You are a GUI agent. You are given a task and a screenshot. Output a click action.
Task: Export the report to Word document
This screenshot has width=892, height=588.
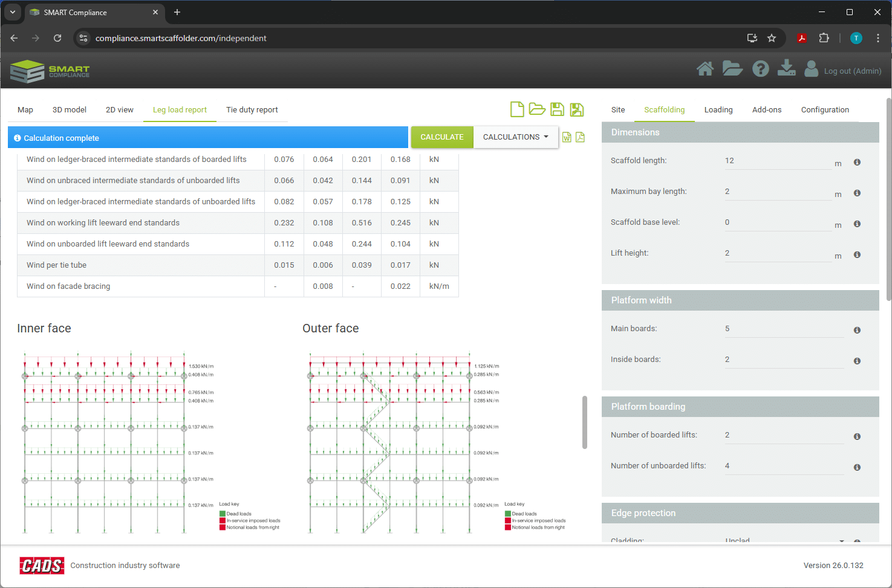coord(567,137)
